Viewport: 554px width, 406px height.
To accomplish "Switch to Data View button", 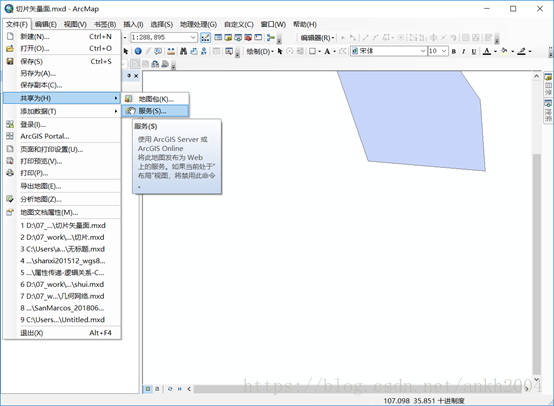I will tap(148, 389).
